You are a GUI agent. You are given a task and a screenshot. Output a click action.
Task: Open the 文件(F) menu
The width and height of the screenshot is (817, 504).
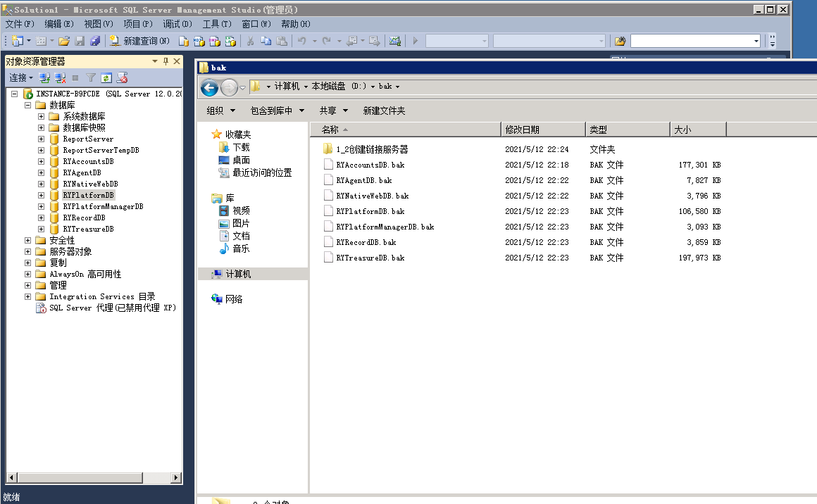(x=19, y=24)
